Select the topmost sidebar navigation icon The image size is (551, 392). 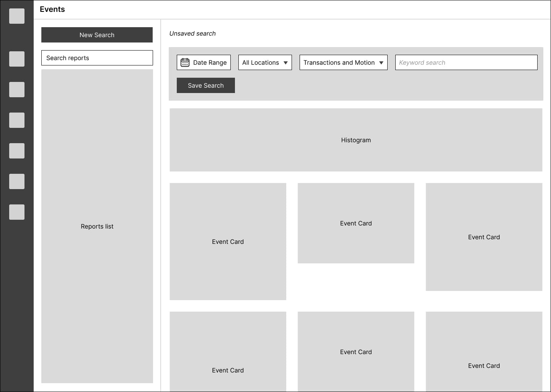pos(17,16)
